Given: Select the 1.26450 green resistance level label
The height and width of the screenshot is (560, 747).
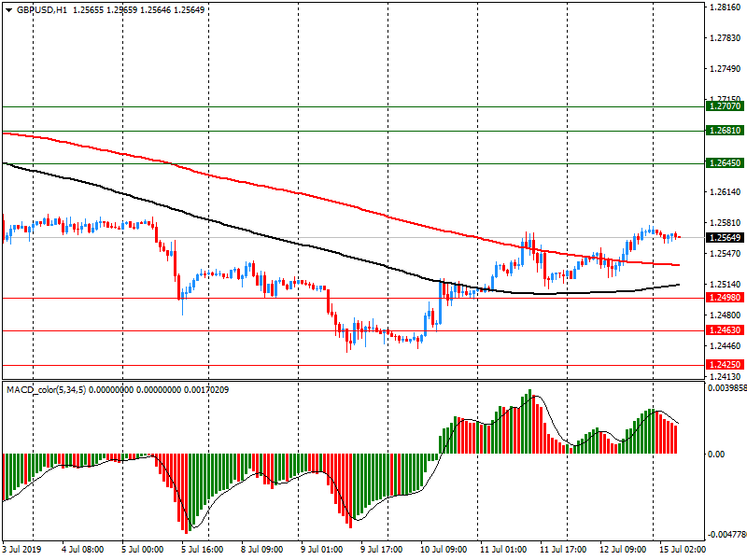Looking at the screenshot, I should click(x=725, y=163).
